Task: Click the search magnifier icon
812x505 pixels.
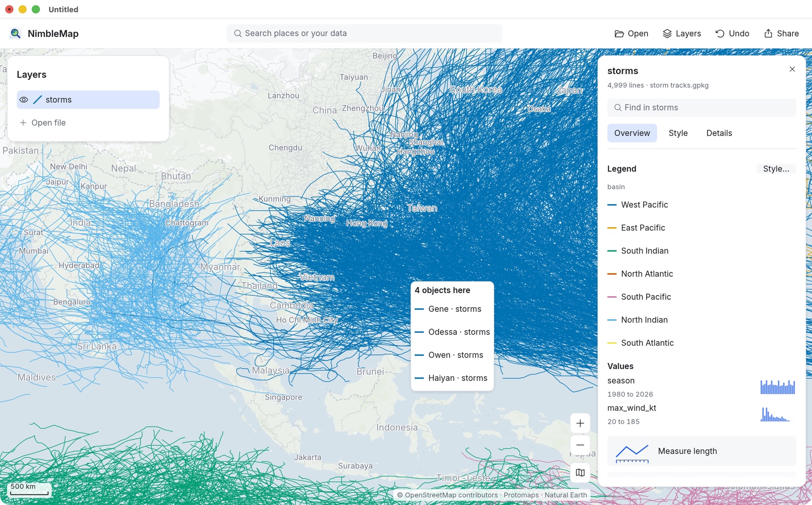Action: coord(238,33)
